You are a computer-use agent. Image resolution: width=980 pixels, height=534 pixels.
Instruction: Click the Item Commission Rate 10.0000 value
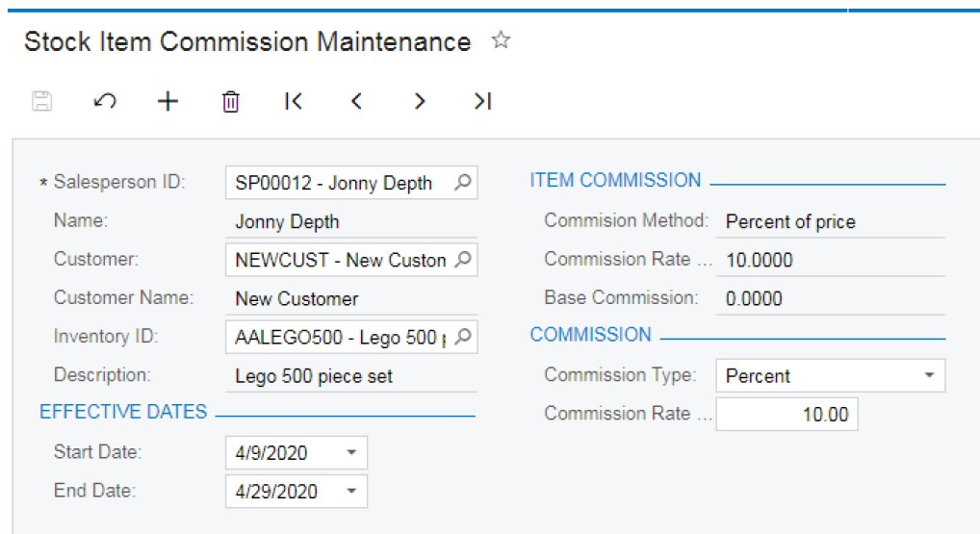pos(759,260)
